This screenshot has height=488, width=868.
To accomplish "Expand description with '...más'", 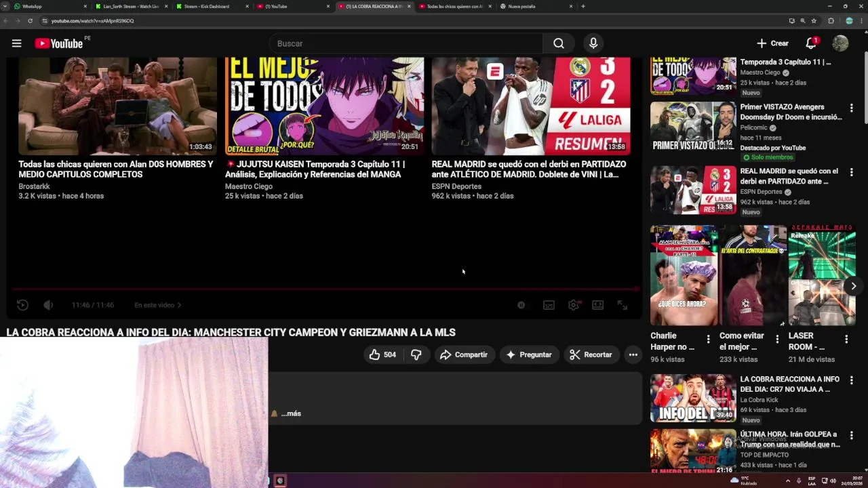I will 291,413.
